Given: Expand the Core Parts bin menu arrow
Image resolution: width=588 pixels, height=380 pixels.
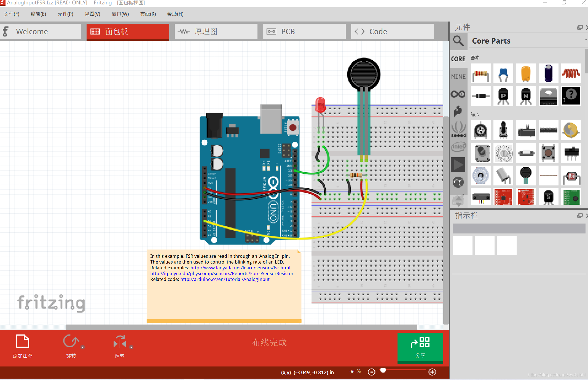Looking at the screenshot, I should coord(586,40).
